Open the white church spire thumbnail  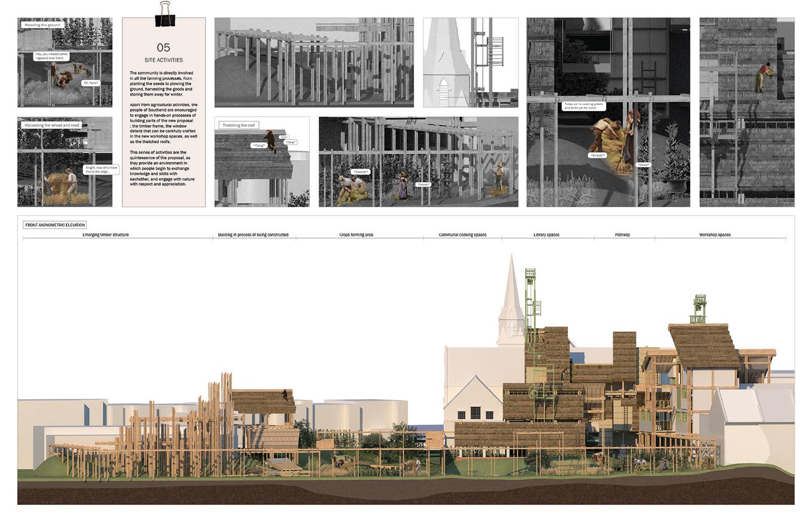[x=470, y=62]
